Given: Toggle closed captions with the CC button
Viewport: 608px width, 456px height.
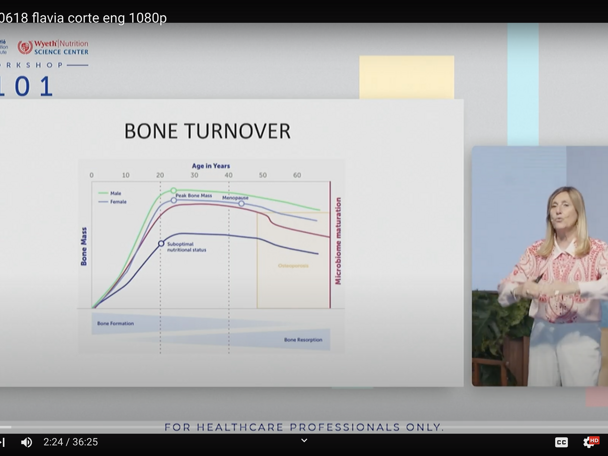Looking at the screenshot, I should click(561, 442).
